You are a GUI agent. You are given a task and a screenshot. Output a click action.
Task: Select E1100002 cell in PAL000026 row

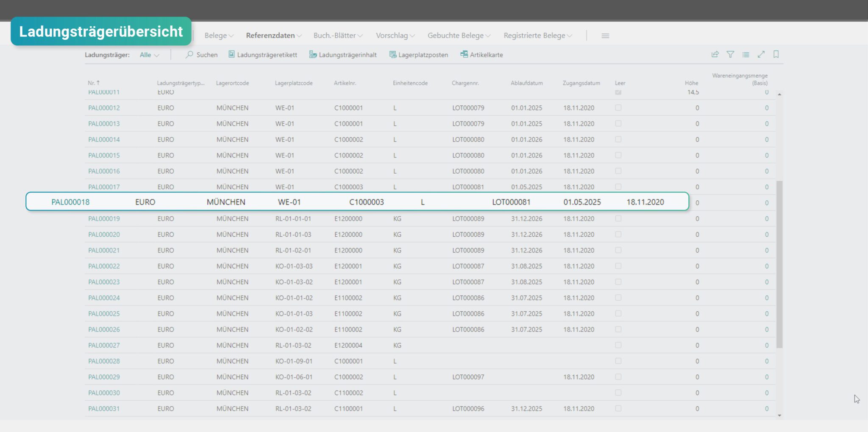(348, 330)
